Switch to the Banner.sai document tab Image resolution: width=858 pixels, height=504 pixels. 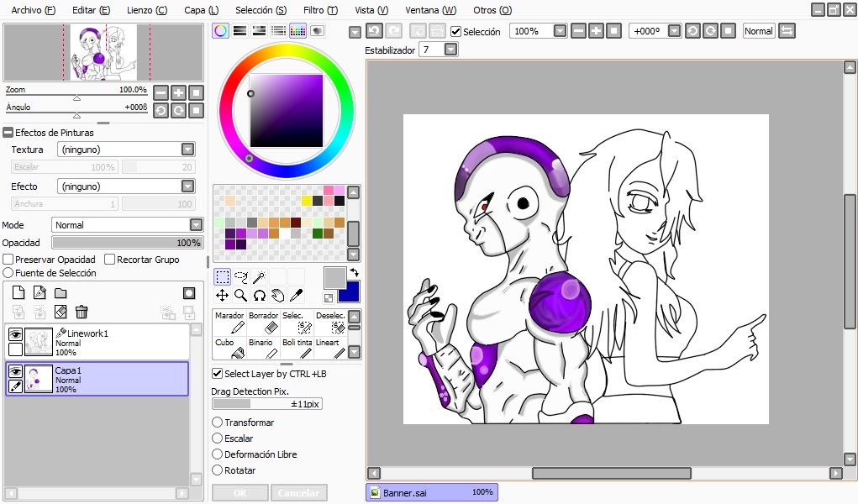tap(432, 492)
